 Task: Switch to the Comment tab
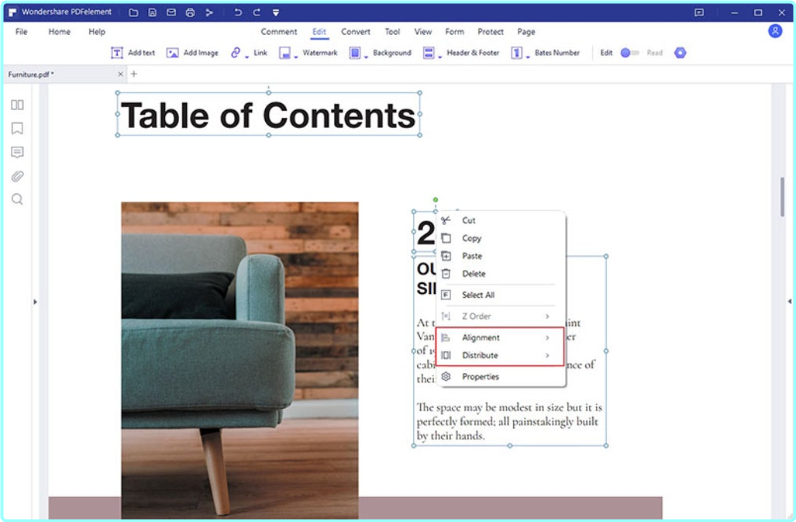[x=279, y=31]
